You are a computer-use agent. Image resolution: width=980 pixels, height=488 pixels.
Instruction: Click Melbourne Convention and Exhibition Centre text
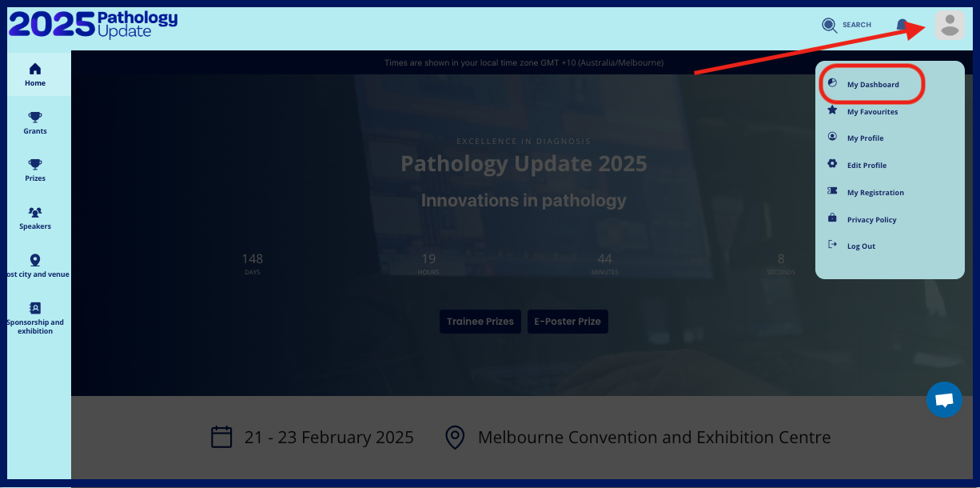pyautogui.click(x=654, y=438)
